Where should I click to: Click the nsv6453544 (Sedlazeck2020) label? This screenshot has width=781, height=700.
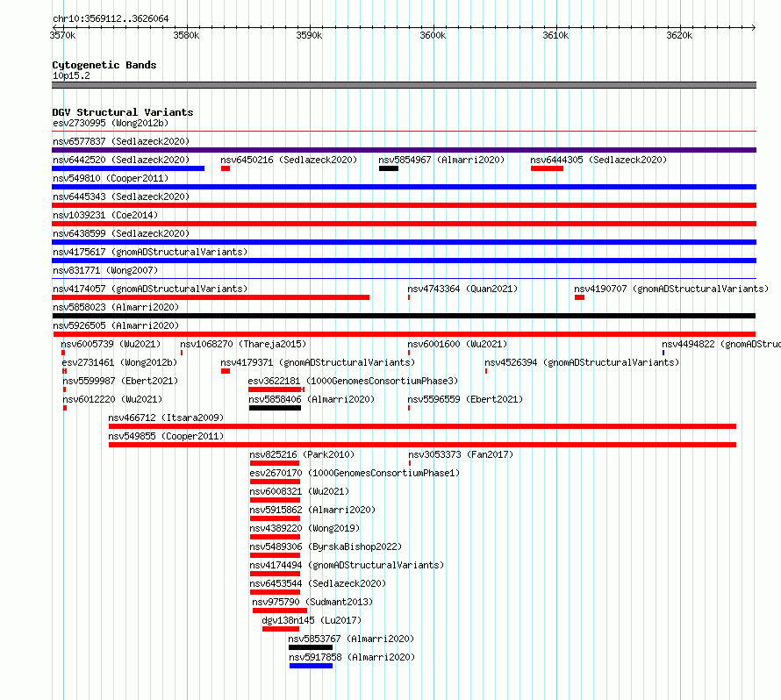(x=318, y=583)
